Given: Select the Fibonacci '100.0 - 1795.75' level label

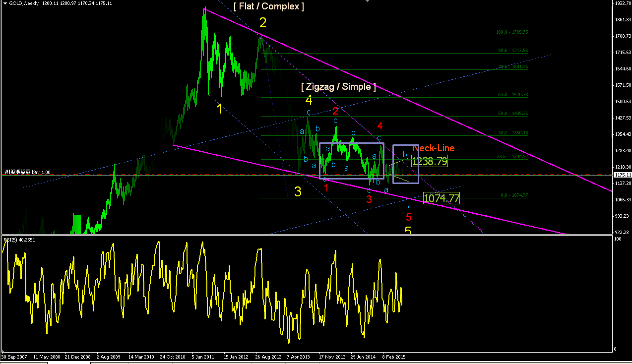Looking at the screenshot, I should (512, 32).
